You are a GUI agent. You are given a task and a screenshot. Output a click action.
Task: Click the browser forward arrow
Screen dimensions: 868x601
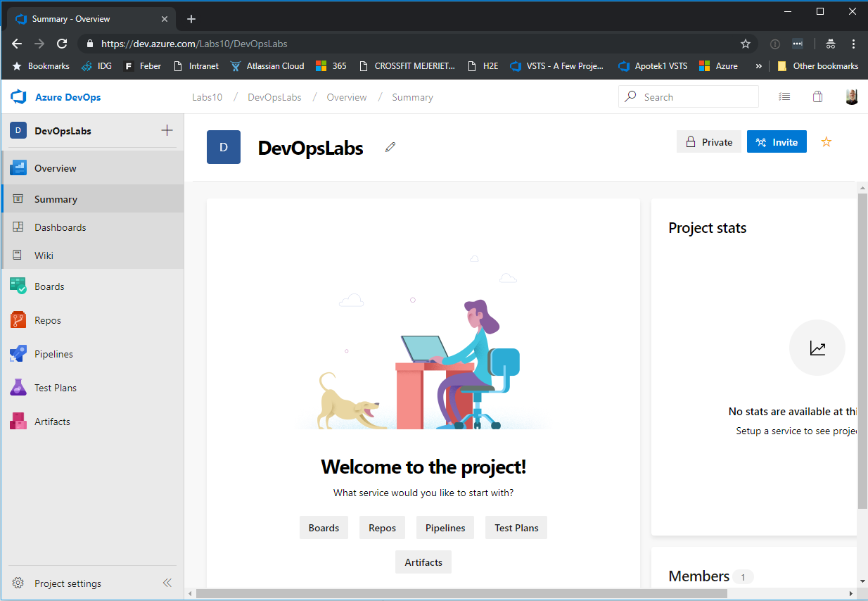pos(39,44)
